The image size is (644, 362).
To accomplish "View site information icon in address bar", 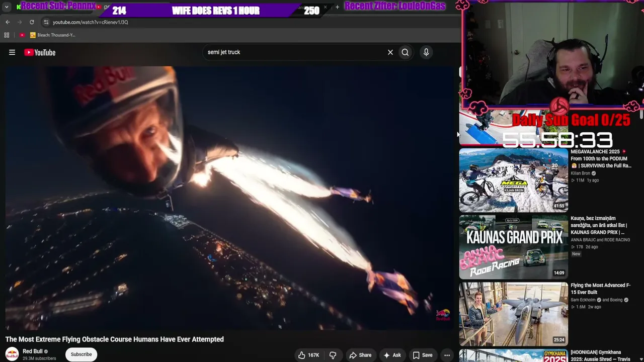I will click(x=46, y=22).
